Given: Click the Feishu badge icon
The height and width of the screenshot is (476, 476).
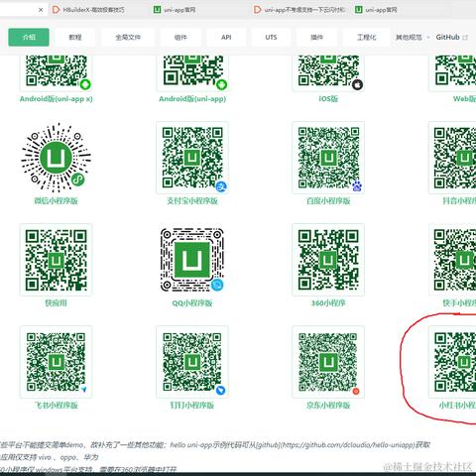Looking at the screenshot, I should 84,390.
